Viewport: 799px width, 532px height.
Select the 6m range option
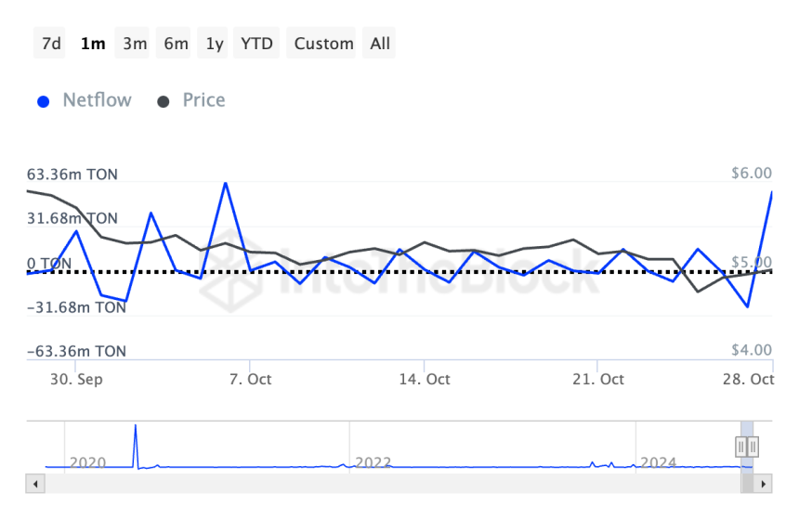point(176,44)
